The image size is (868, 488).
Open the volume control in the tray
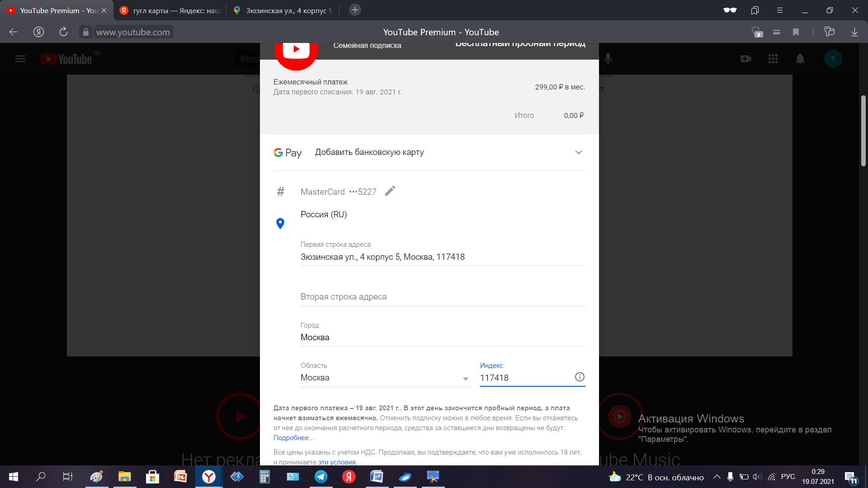pos(757,477)
